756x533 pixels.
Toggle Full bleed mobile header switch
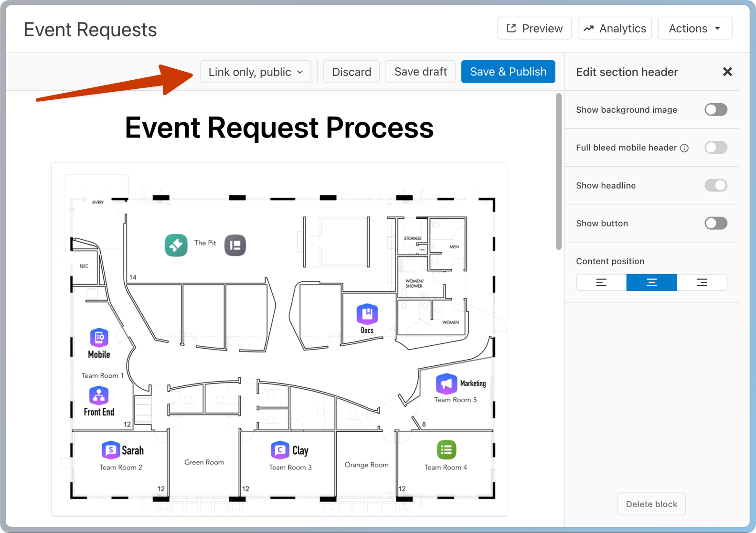715,148
